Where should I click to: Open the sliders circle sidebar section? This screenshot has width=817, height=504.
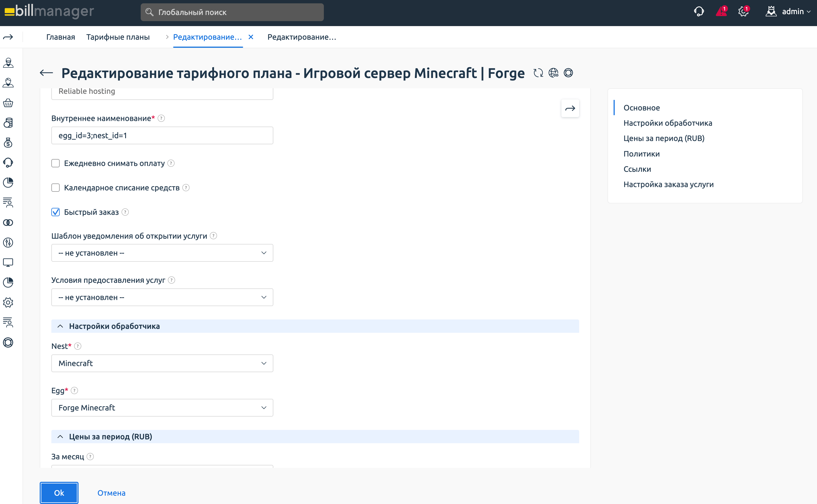8,243
